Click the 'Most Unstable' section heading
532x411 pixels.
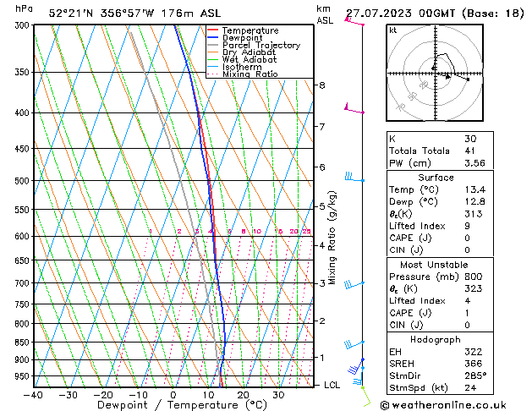coord(434,265)
